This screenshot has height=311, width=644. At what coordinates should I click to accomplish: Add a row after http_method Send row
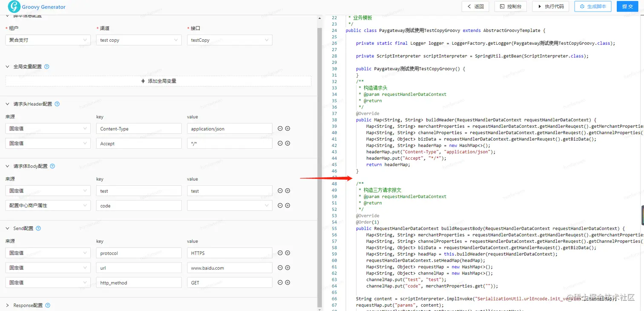(287, 282)
